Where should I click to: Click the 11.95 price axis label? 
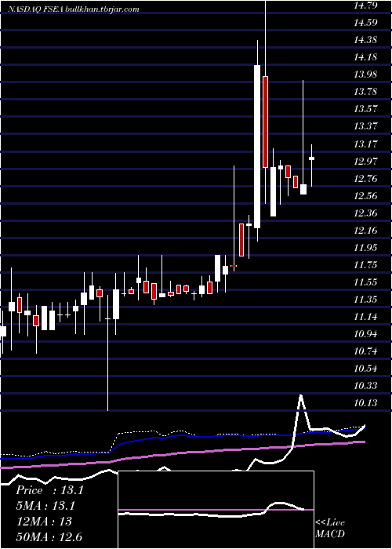pos(365,248)
